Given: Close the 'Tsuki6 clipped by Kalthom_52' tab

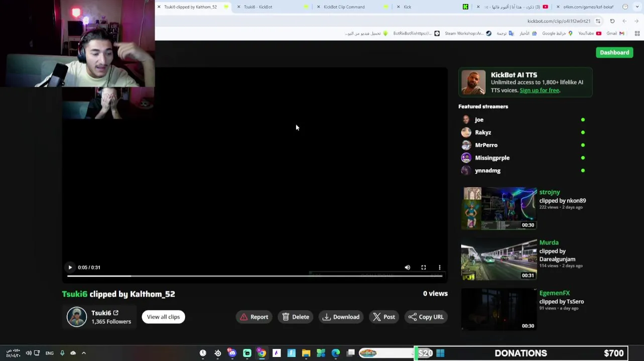Looking at the screenshot, I should (159, 7).
